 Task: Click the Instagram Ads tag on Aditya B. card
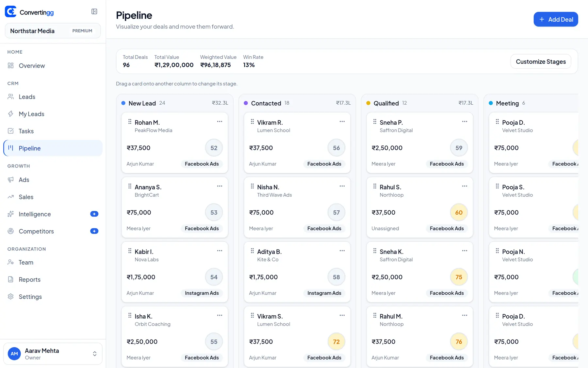tap(324, 293)
